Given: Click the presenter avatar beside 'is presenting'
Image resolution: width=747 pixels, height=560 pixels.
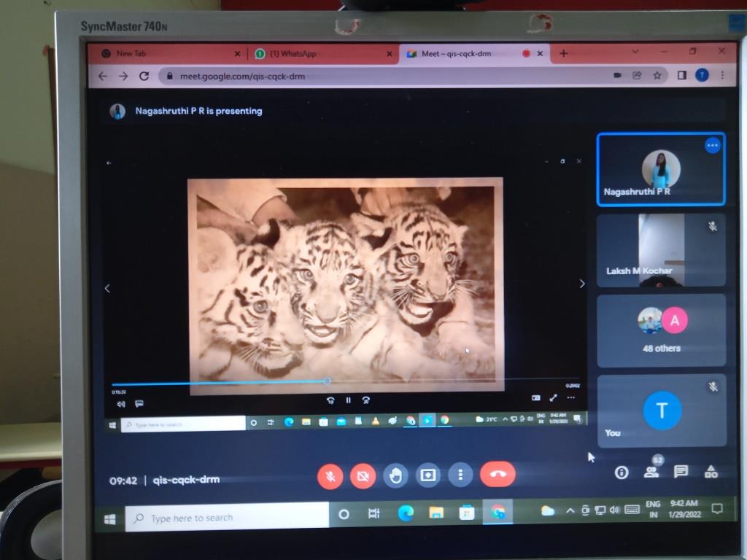Looking at the screenshot, I should click(117, 112).
